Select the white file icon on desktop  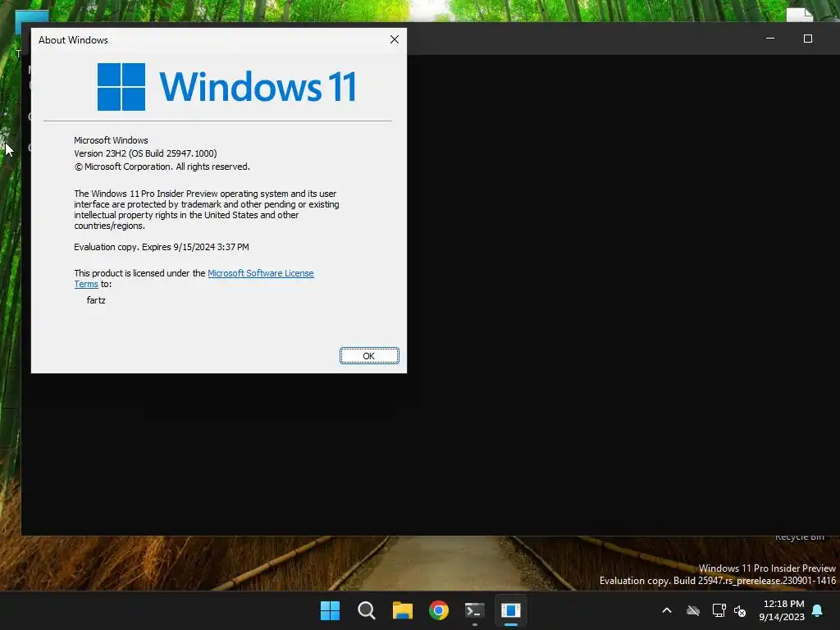(x=800, y=15)
